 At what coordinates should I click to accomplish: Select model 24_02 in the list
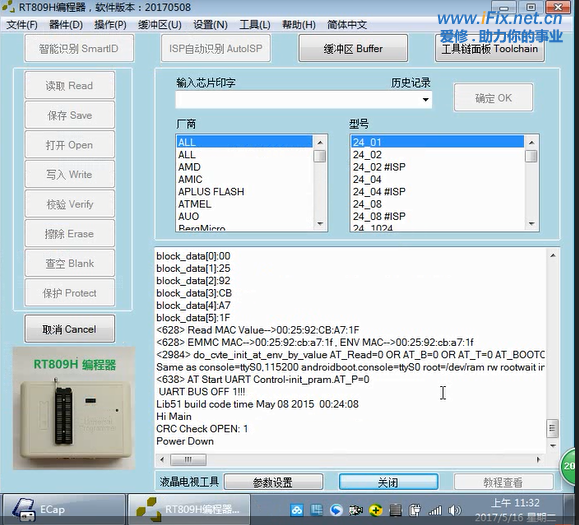point(437,155)
